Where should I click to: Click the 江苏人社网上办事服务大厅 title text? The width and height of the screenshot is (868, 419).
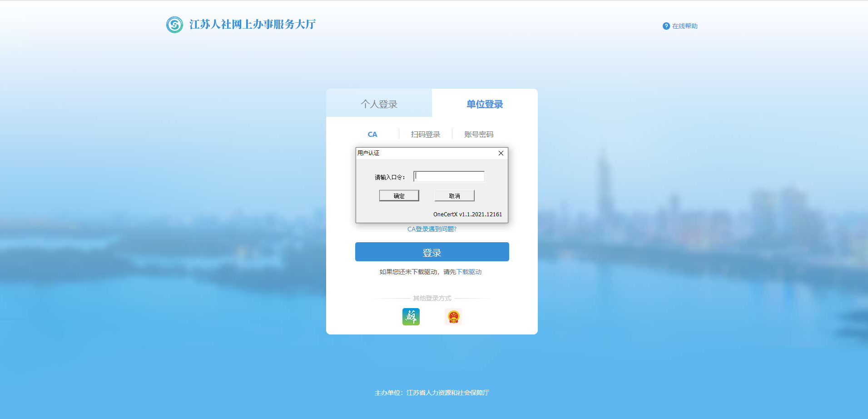click(253, 25)
